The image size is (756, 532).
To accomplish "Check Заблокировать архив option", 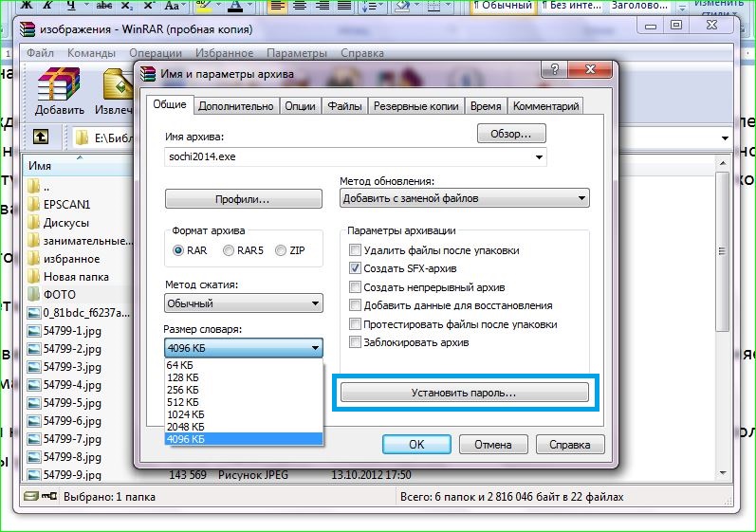I will pyautogui.click(x=355, y=342).
